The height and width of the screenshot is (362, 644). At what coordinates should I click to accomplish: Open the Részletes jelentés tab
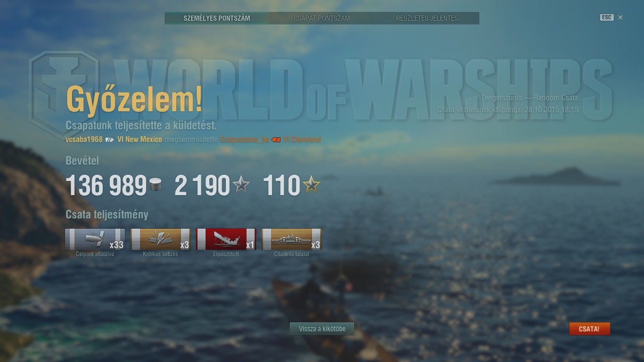click(x=427, y=18)
